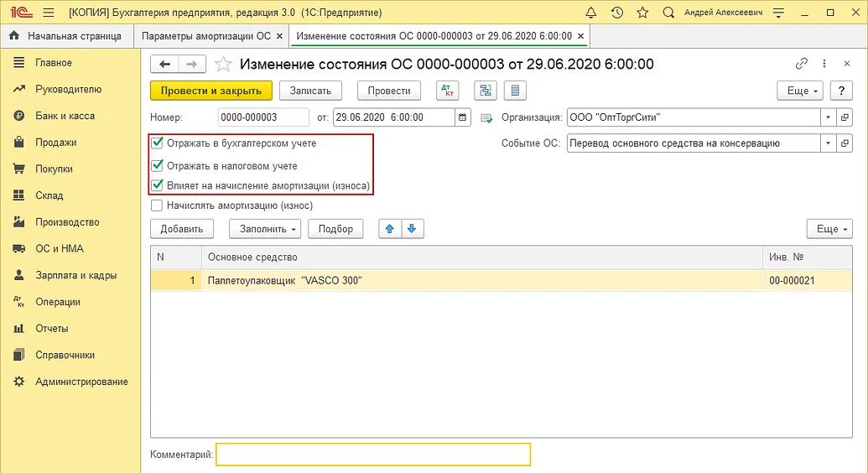Open table Еще menu above list
Screen dimensions: 868x473
(x=829, y=229)
